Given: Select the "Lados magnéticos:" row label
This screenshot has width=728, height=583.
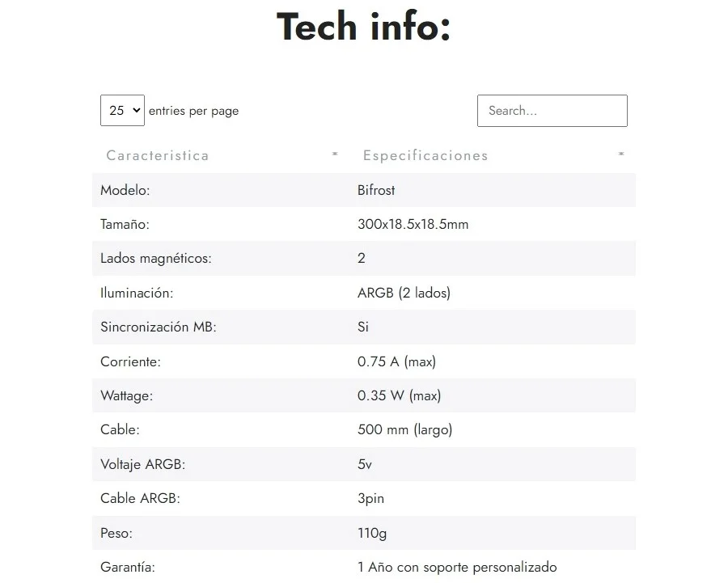Looking at the screenshot, I should click(x=155, y=259).
